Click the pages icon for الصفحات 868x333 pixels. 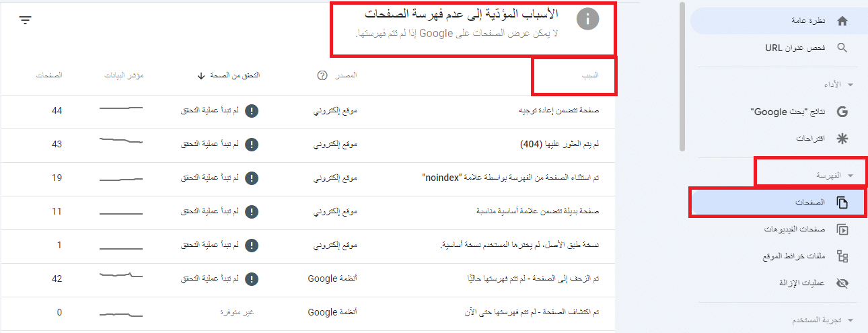[842, 202]
